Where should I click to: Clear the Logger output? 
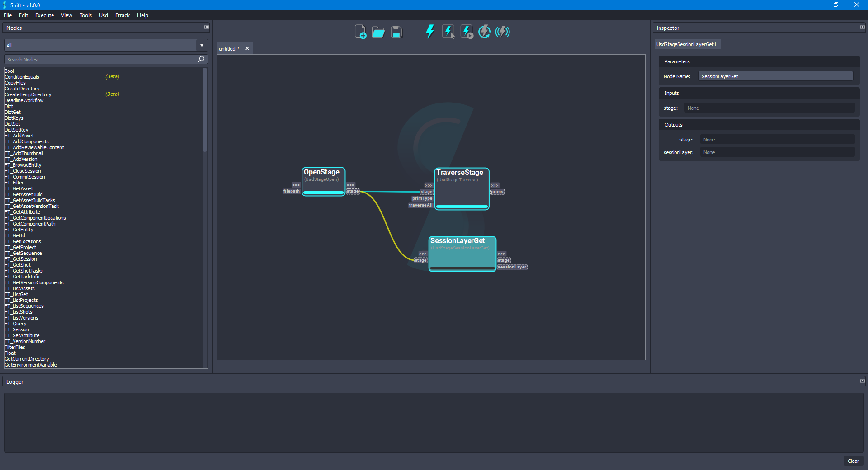pyautogui.click(x=853, y=461)
